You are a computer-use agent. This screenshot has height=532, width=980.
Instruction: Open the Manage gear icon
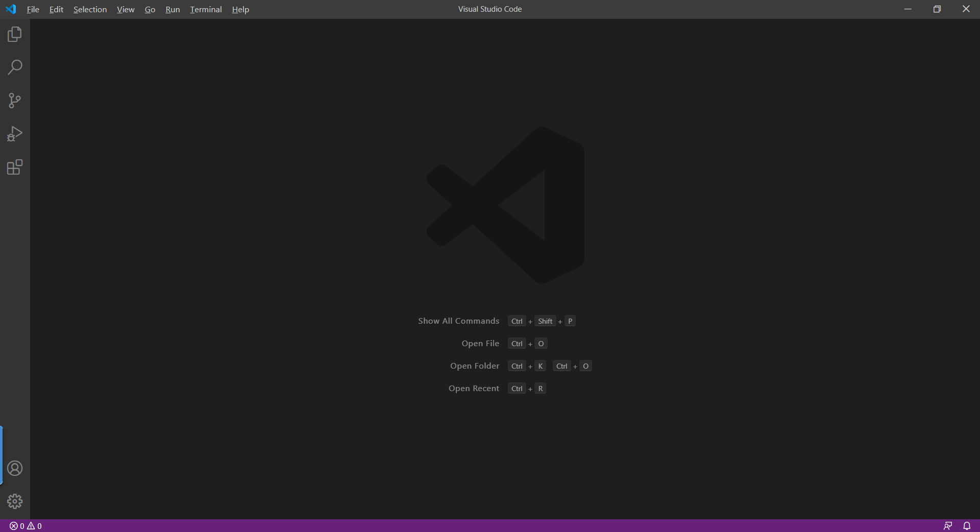point(15,501)
